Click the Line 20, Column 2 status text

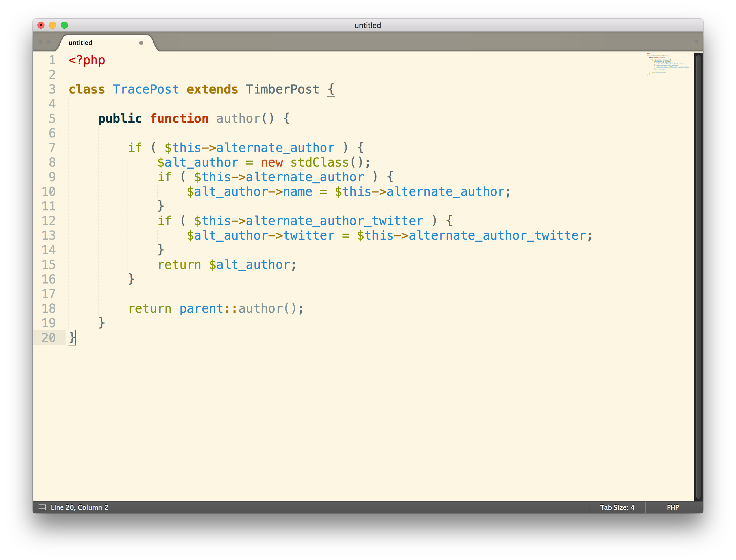pyautogui.click(x=79, y=507)
